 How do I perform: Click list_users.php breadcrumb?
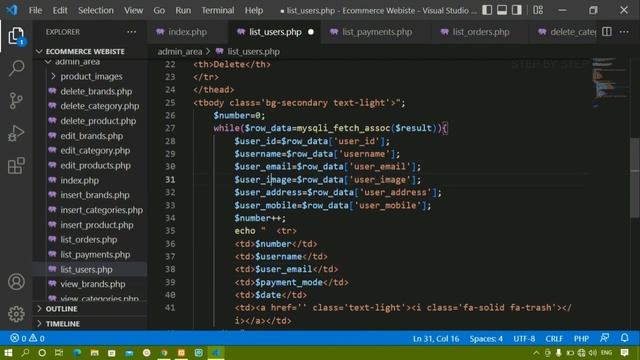click(253, 52)
